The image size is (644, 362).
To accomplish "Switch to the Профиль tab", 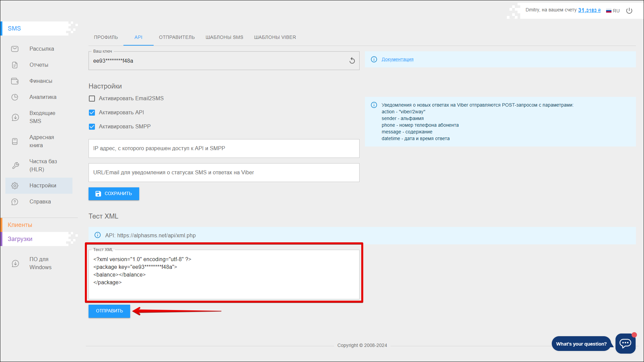I will tap(106, 37).
